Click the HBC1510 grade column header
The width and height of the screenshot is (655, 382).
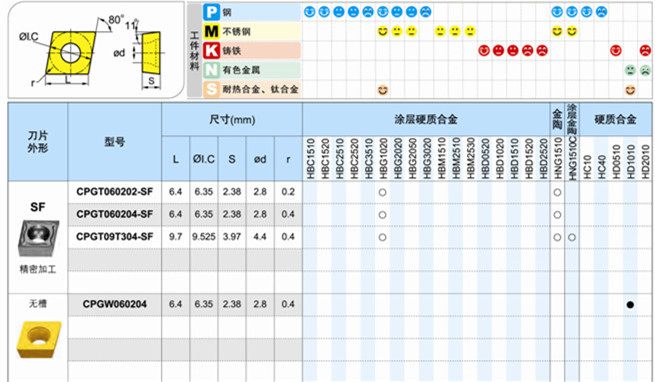click(x=310, y=159)
